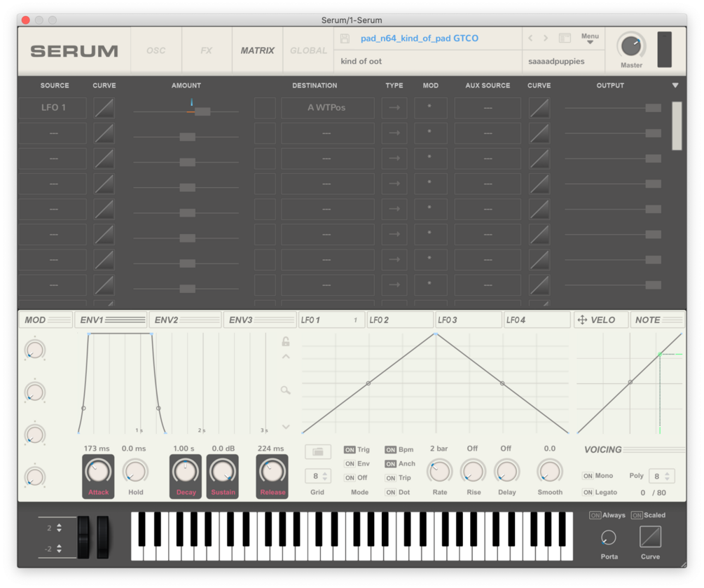Click the LFO Smooth knob
Screen dimensions: 704x588
coord(550,471)
